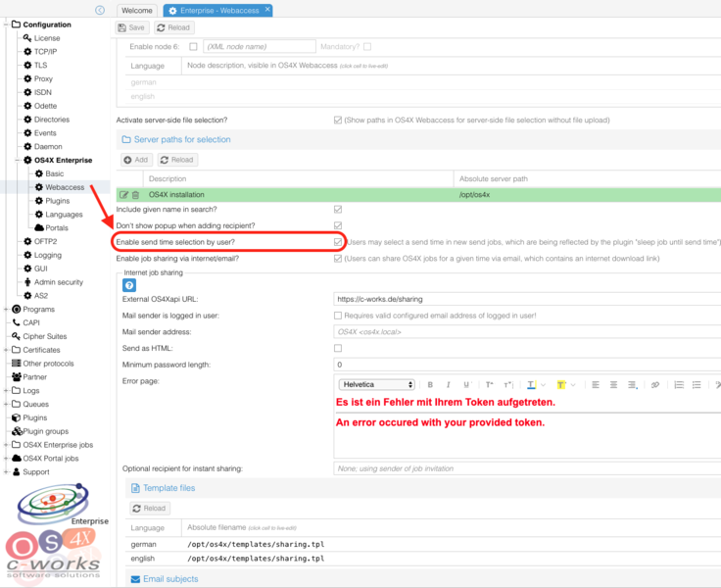Open Plugins under OS4X Enterprise in sidebar
Screen dimensions: 721x588
[57, 200]
